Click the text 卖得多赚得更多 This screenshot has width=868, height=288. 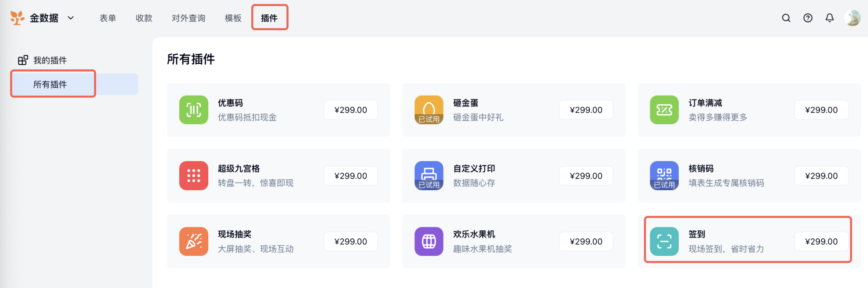point(718,117)
